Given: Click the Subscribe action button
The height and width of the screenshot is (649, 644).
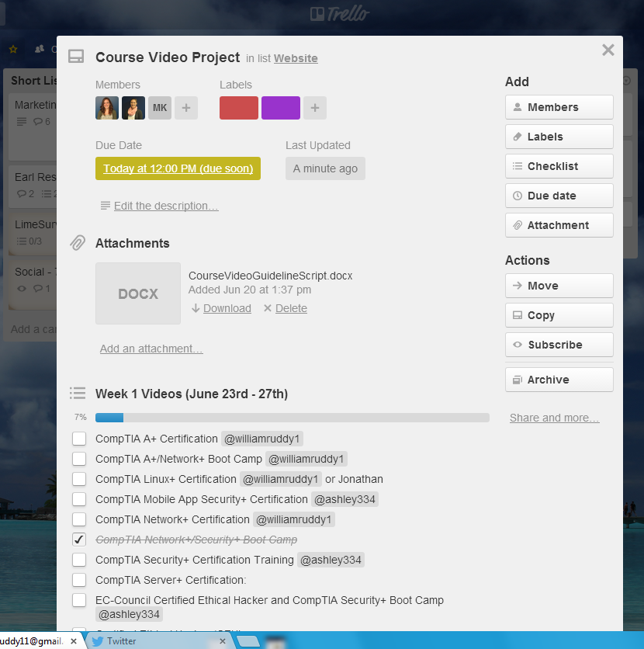Looking at the screenshot, I should point(559,345).
